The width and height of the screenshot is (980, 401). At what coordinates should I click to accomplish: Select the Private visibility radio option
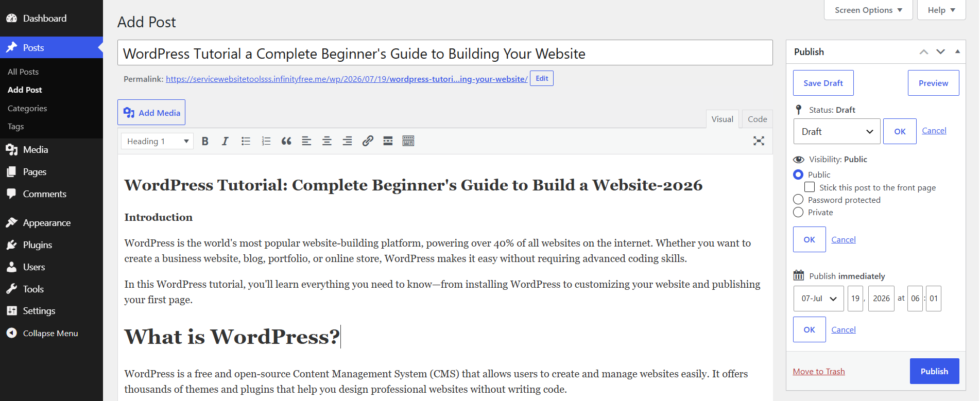[x=798, y=212]
